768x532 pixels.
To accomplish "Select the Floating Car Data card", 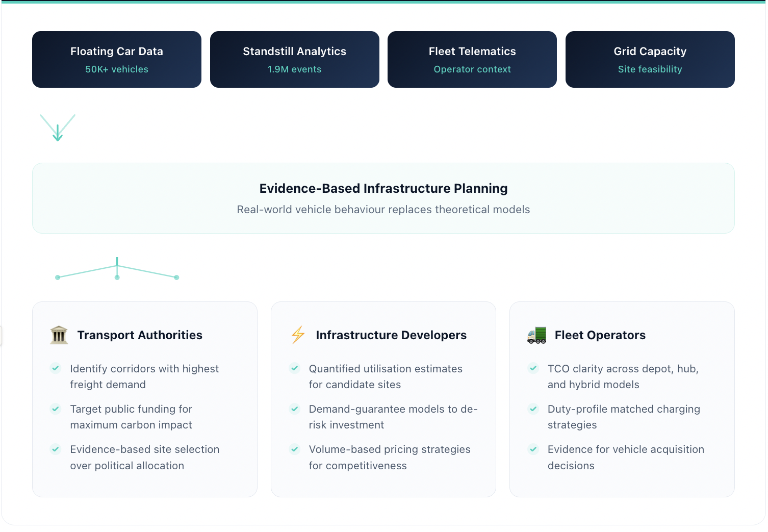I will [x=116, y=59].
